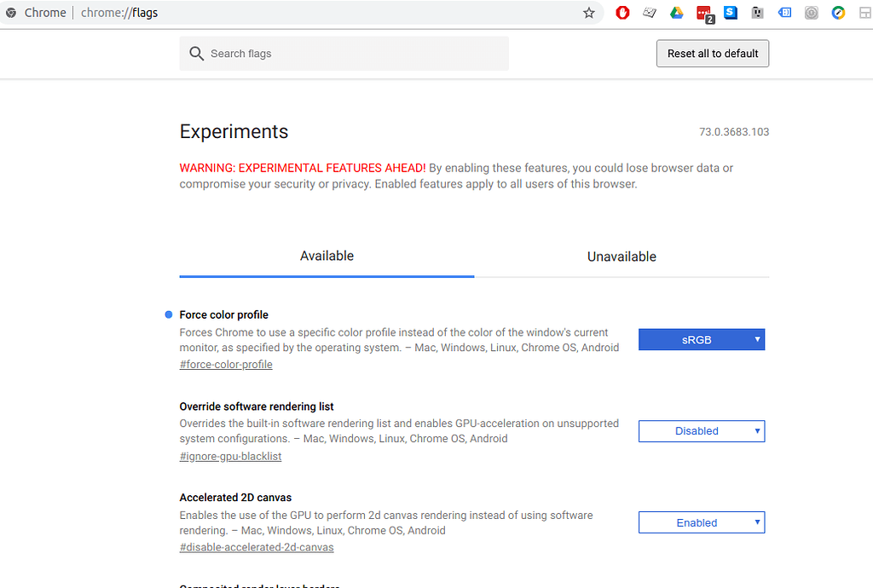Click the Override software rendering list heading
This screenshot has width=873, height=588.
[257, 406]
